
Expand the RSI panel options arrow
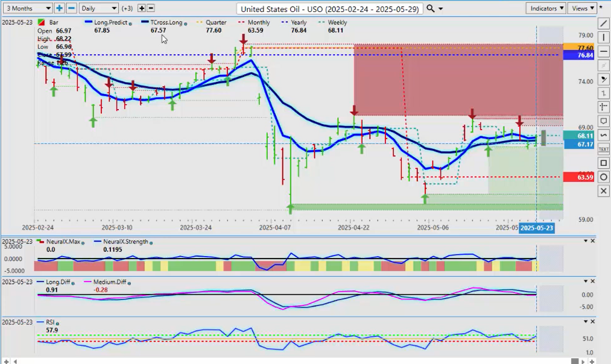point(584,321)
